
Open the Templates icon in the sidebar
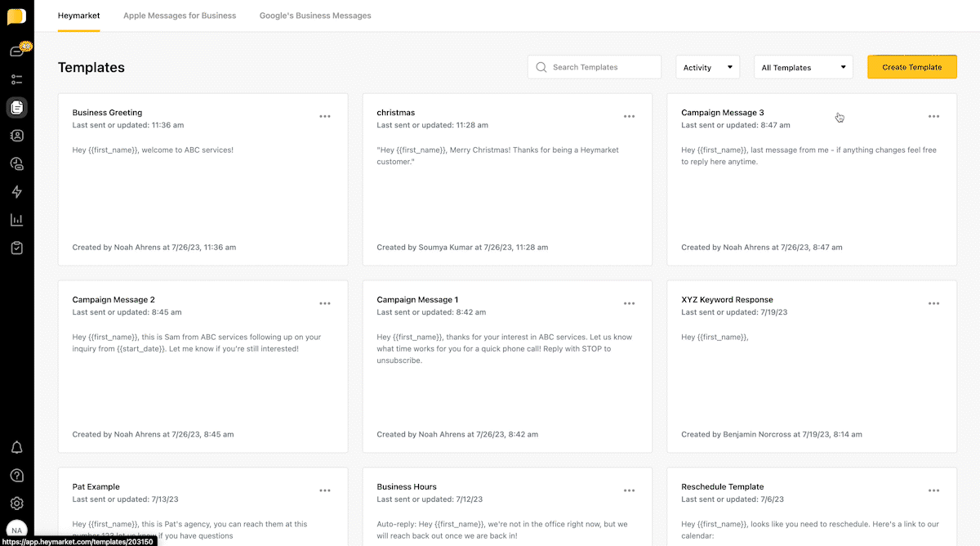click(16, 107)
